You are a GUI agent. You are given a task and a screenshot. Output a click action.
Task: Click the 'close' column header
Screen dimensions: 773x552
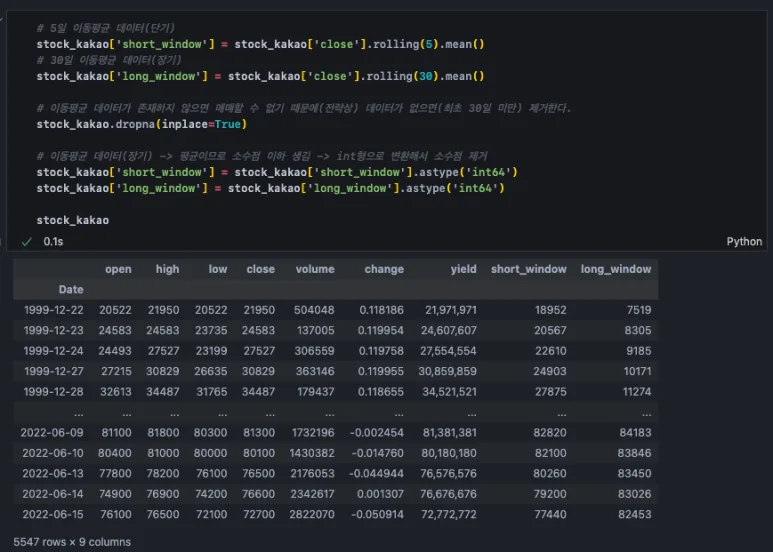pyautogui.click(x=260, y=269)
